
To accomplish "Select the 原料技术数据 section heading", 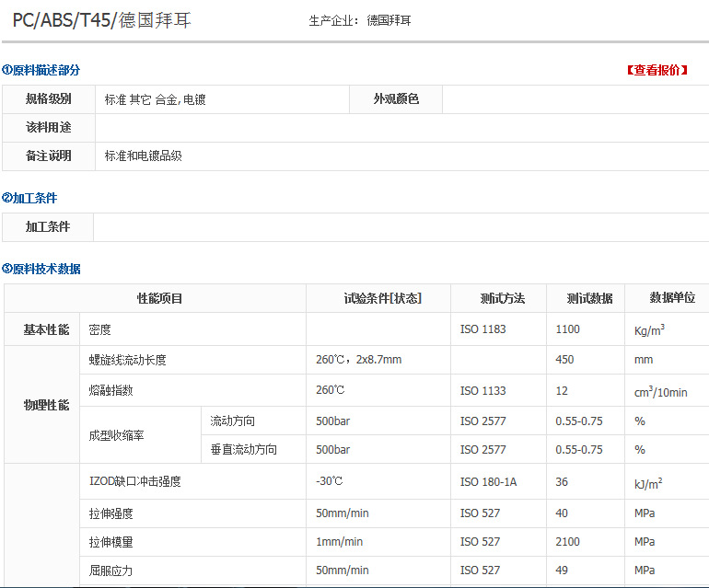I will [41, 269].
